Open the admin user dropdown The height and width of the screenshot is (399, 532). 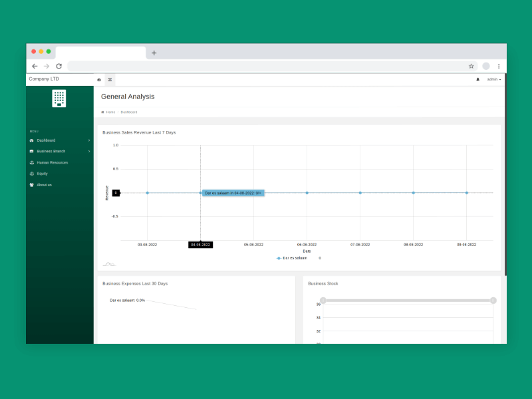point(494,79)
